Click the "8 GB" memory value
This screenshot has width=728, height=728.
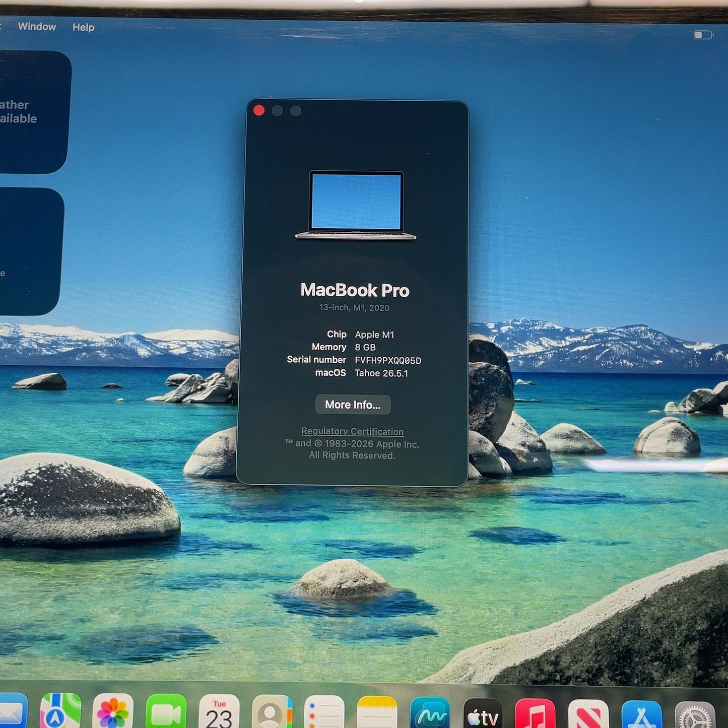tap(365, 347)
